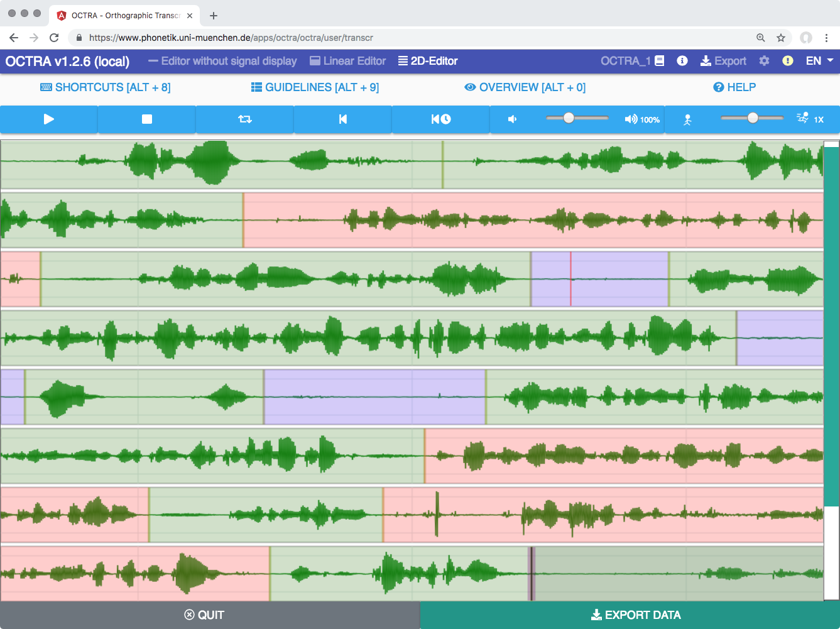840x629 pixels.
Task: Select the purple silence segment in the fifth waveform row
Action: click(x=374, y=397)
